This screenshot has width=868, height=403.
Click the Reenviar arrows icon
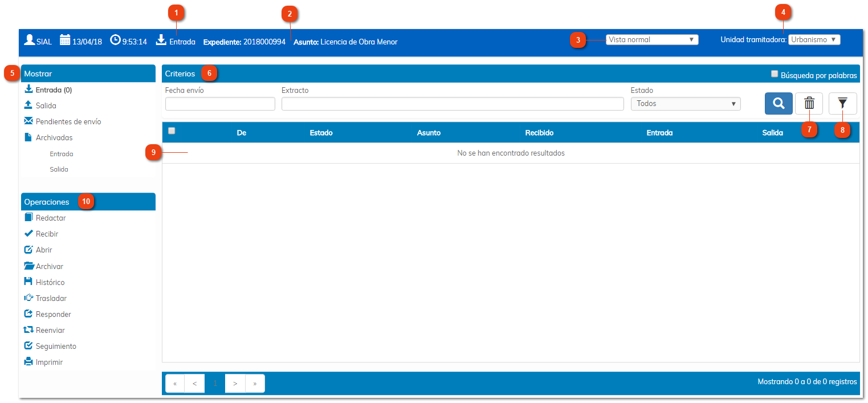28,329
